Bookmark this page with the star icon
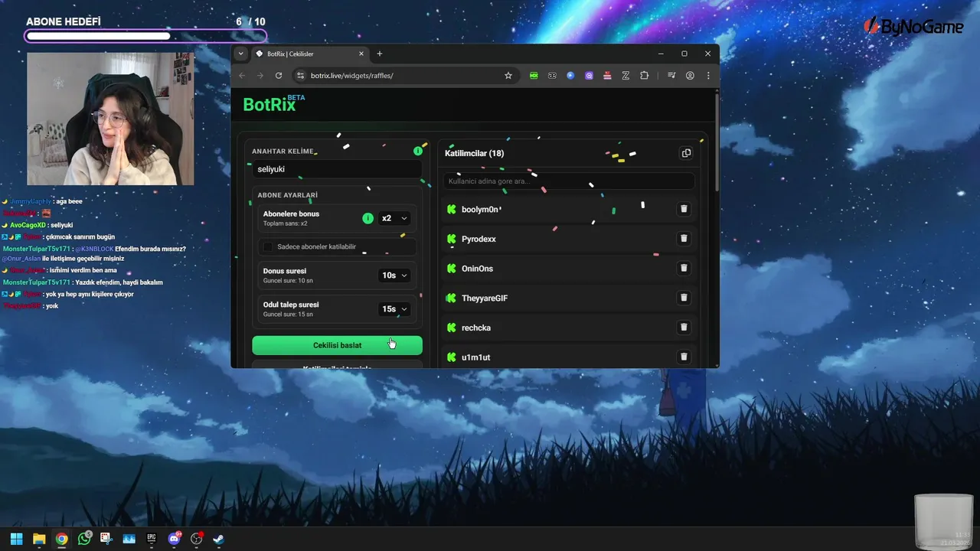 (x=508, y=76)
